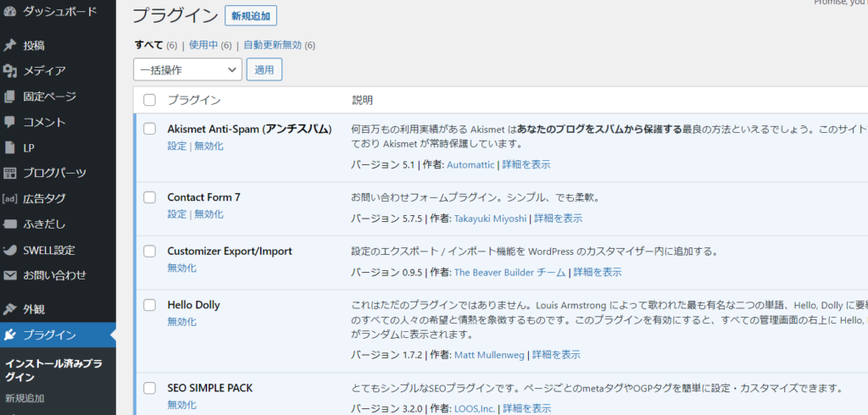Click the SWELL logo icon in sidebar

(x=9, y=250)
